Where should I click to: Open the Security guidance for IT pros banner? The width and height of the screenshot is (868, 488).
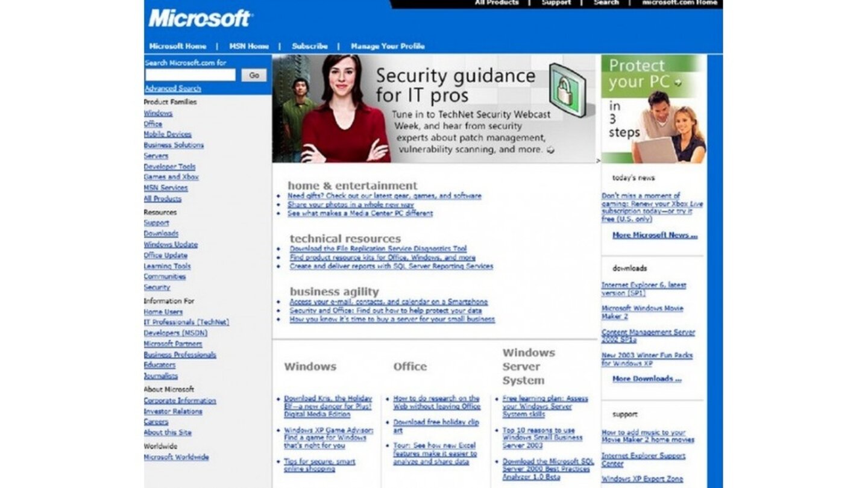pyautogui.click(x=433, y=109)
